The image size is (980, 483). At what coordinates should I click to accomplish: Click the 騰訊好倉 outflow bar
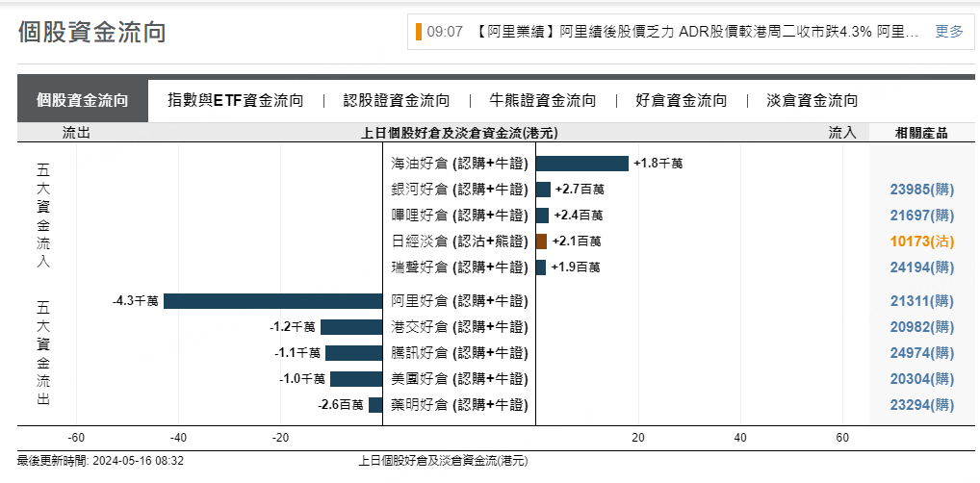(x=353, y=353)
